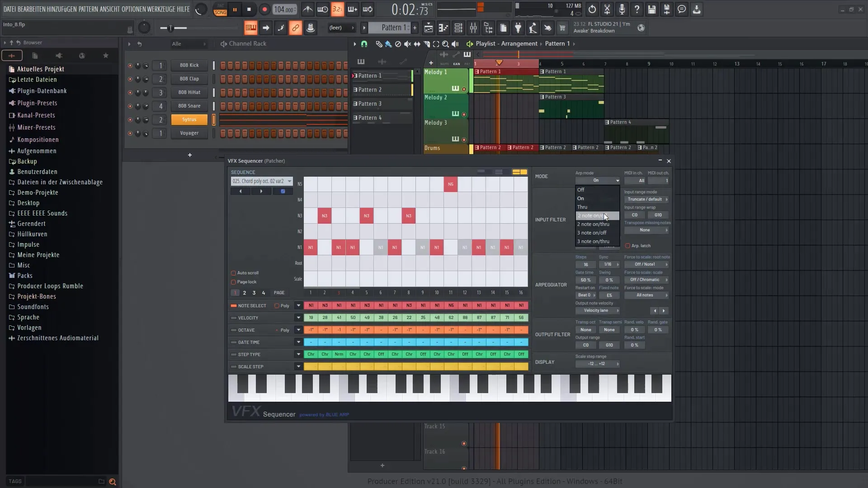Click the Poly note select button

(277, 305)
